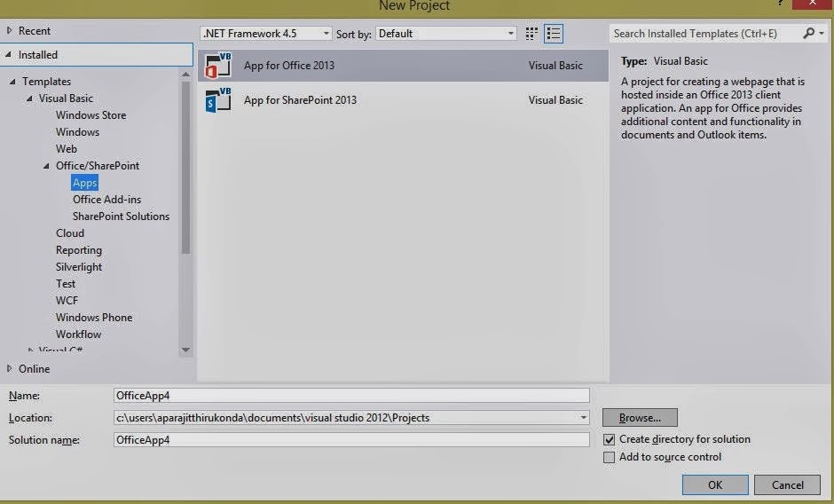The height and width of the screenshot is (504, 834).
Task: Select 'App for SharePoint 2013' name text
Action: (300, 100)
